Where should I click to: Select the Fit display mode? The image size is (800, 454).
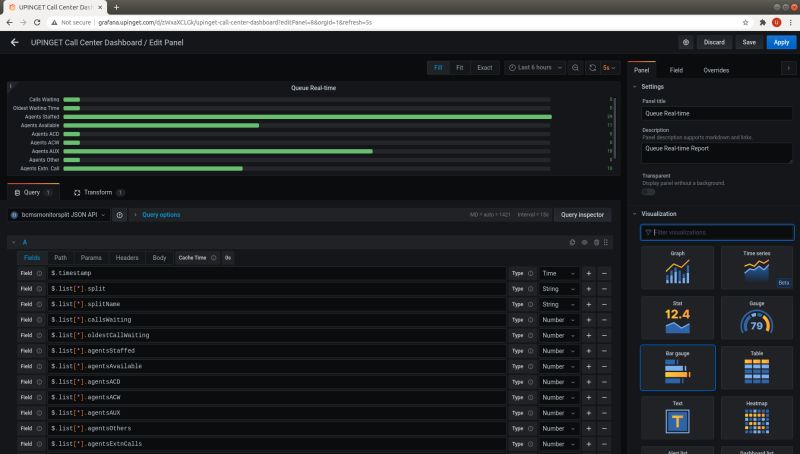pos(460,67)
